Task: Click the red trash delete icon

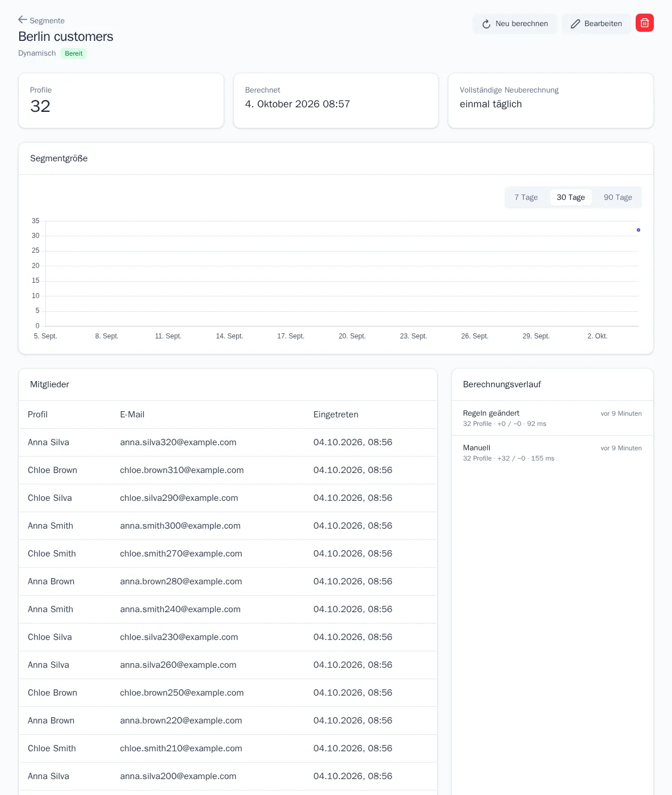Action: click(x=645, y=23)
